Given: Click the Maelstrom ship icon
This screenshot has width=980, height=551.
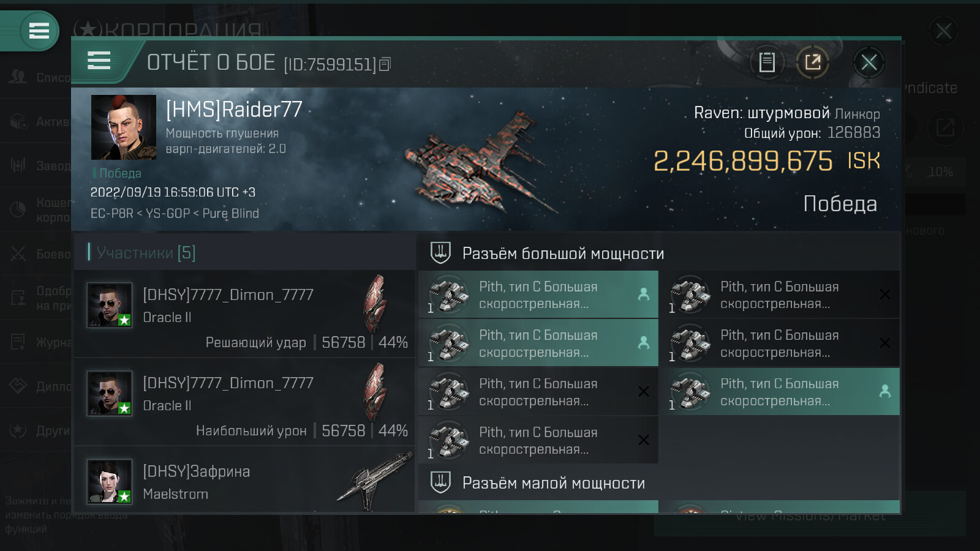Looking at the screenshot, I should coord(375,481).
